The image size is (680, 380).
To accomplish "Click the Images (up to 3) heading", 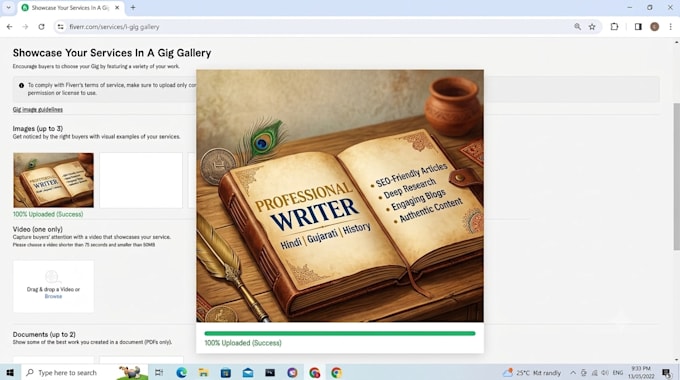I will tap(38, 128).
